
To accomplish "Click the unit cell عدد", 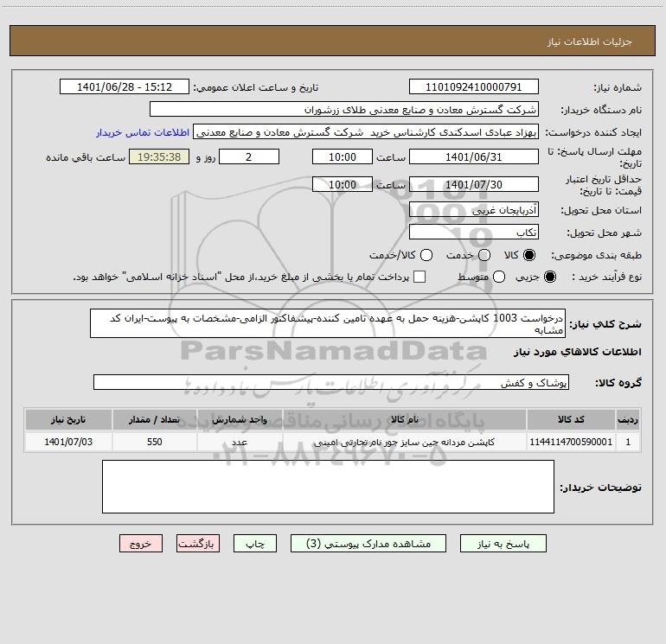I will point(240,442).
